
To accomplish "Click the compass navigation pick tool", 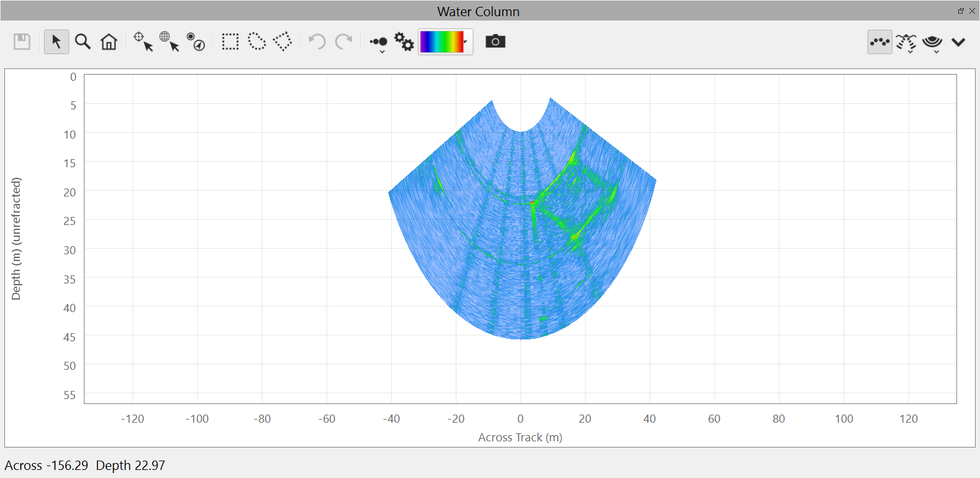I will coord(196,42).
